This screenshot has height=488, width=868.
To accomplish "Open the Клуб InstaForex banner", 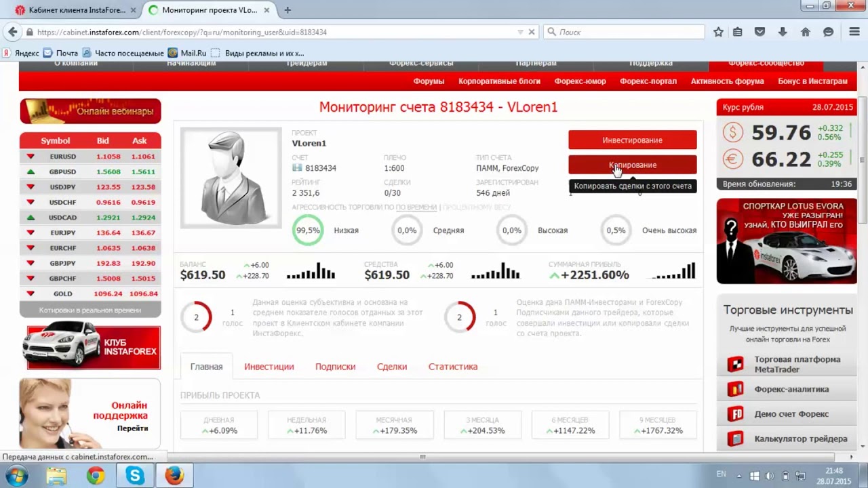I will click(92, 346).
